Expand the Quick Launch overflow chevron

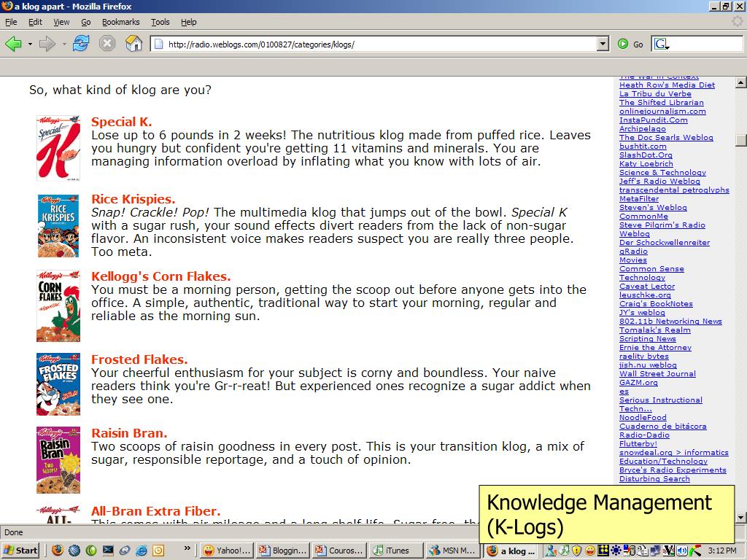tap(187, 548)
